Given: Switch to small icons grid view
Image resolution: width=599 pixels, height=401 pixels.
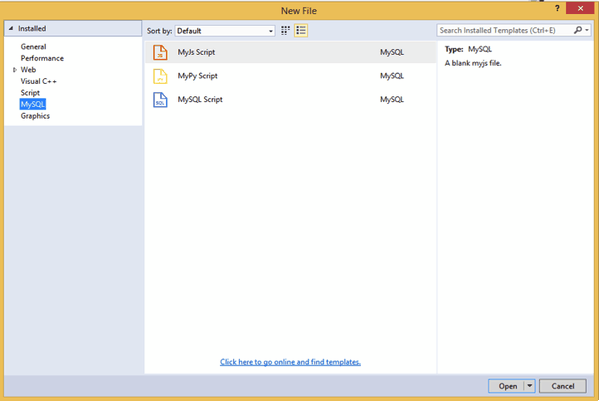Looking at the screenshot, I should pos(285,31).
